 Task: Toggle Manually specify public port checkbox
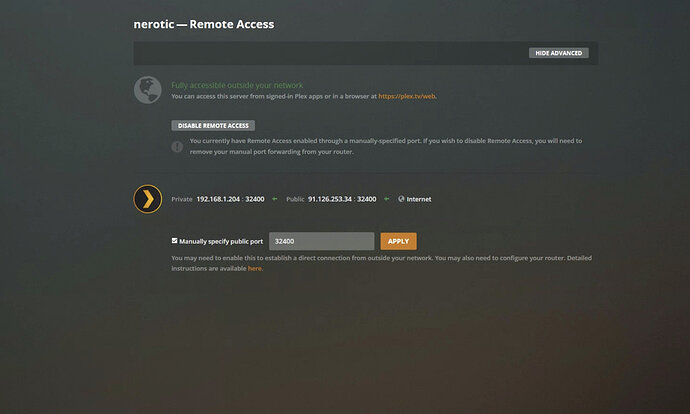175,241
